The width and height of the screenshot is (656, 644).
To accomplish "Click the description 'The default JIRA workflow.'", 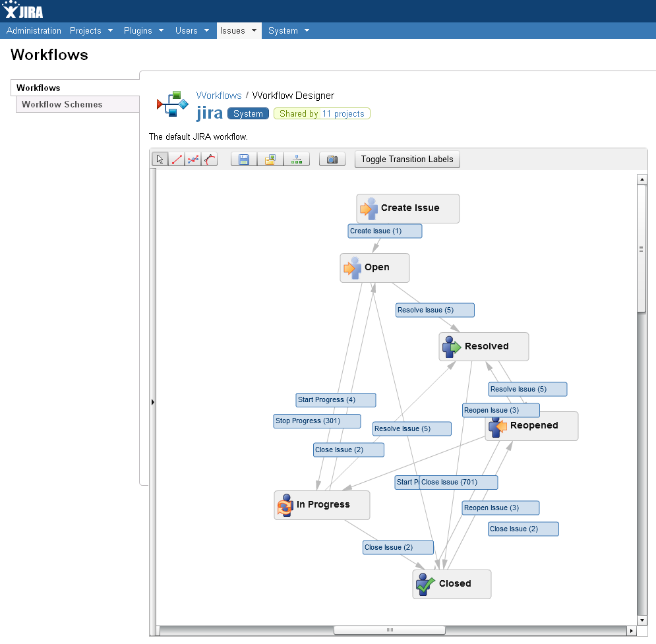I will [198, 137].
